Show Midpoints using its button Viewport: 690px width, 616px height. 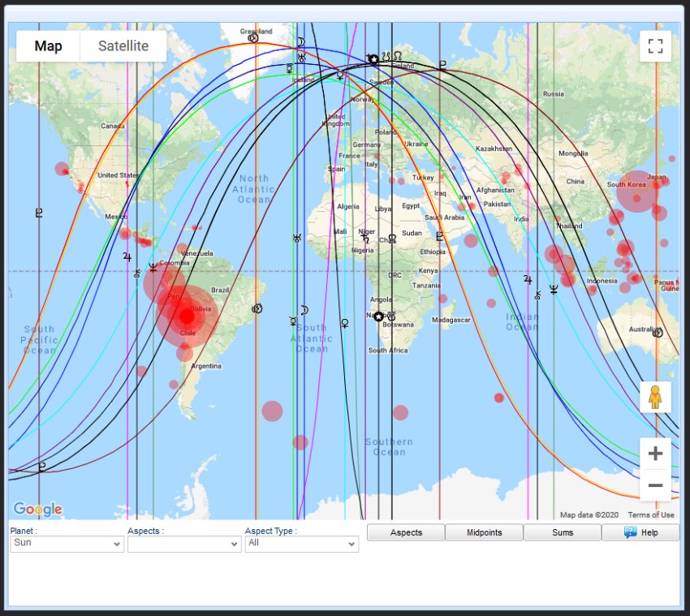tap(484, 532)
